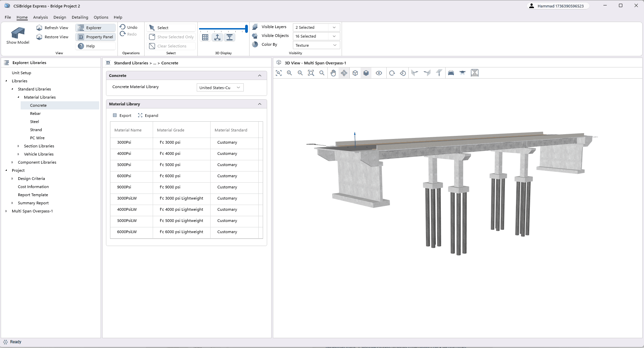This screenshot has height=348, width=644.
Task: Toggle the grid display button
Action: click(205, 37)
